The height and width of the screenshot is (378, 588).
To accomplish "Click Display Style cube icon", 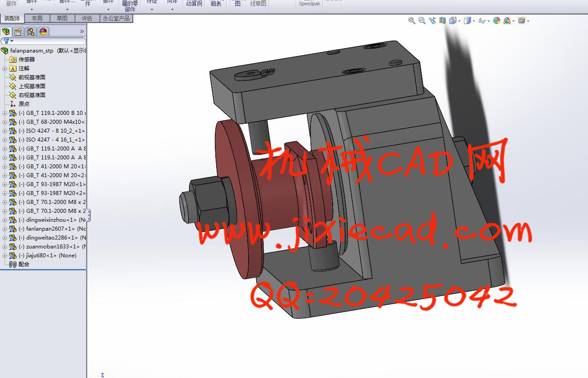I will click(467, 20).
